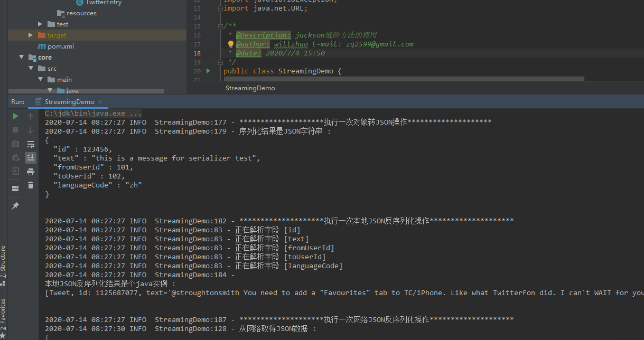Expand the test folder arrow

tap(40, 24)
